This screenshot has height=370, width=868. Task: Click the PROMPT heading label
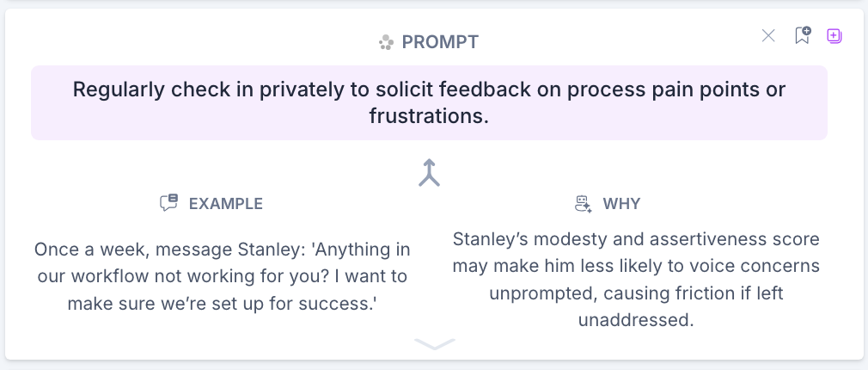click(x=440, y=42)
